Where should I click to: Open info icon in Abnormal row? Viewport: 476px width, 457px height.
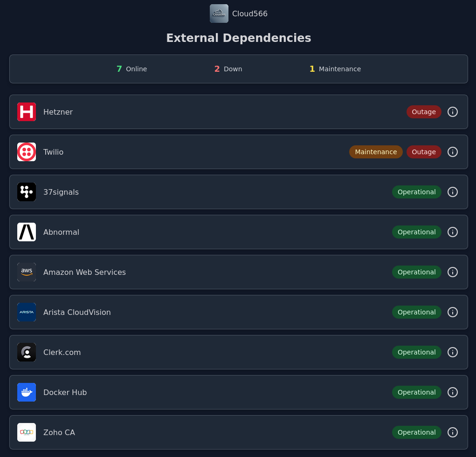pyautogui.click(x=452, y=232)
